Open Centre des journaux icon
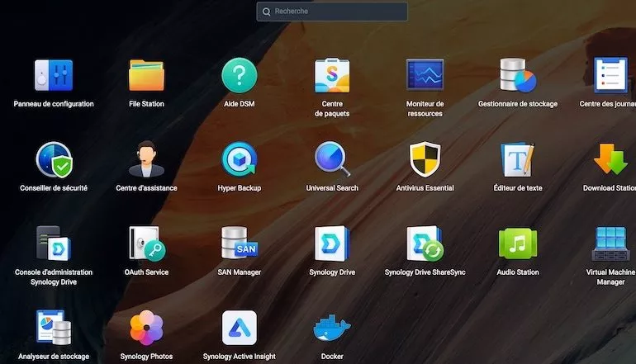This screenshot has height=364, width=636. point(610,75)
